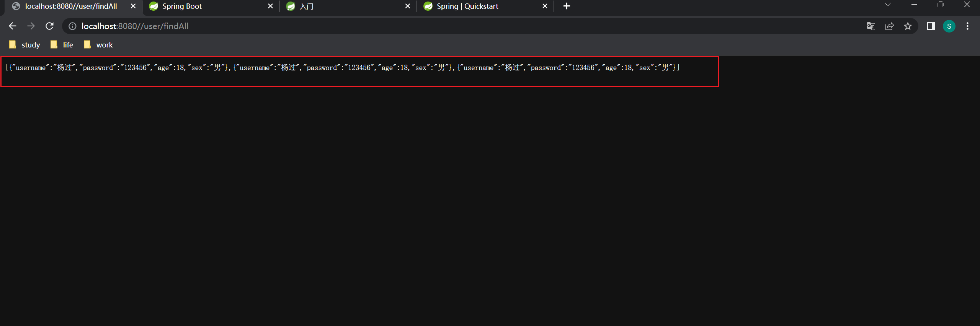980x326 pixels.
Task: View site information icon in address bar
Action: (72, 26)
